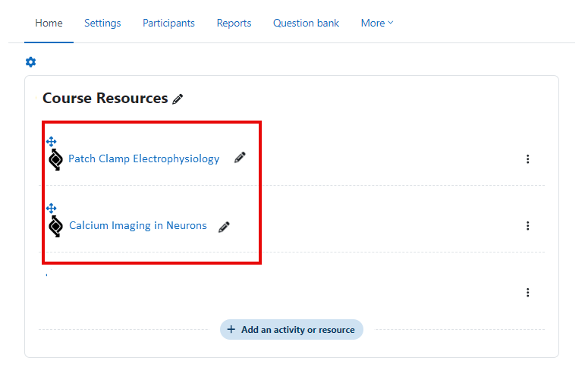Image resolution: width=588 pixels, height=367 pixels.
Task: Edit title of Patch Clamp Electrophysiology
Action: tap(240, 158)
